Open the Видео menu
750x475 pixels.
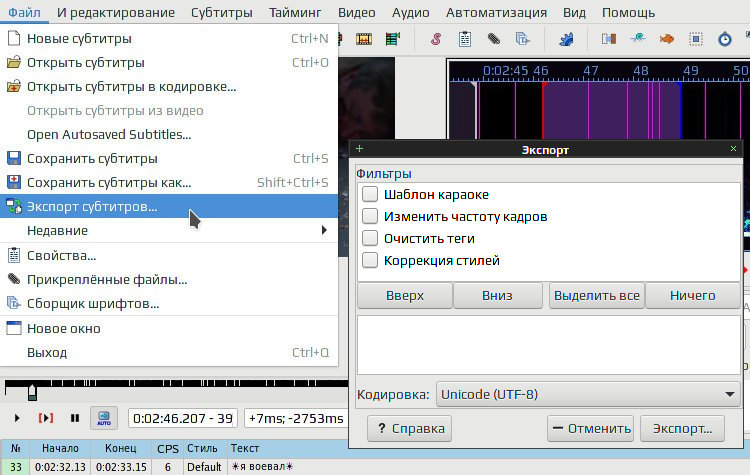[x=356, y=12]
